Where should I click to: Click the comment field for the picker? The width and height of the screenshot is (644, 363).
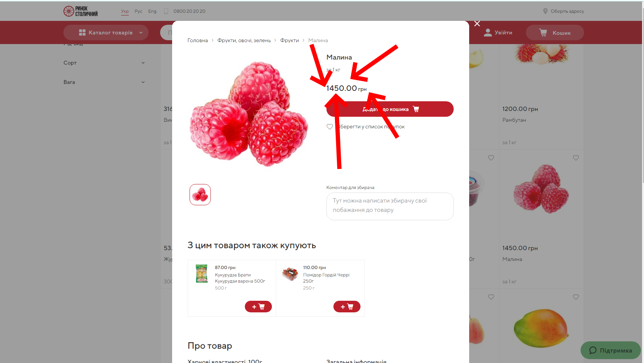[390, 206]
